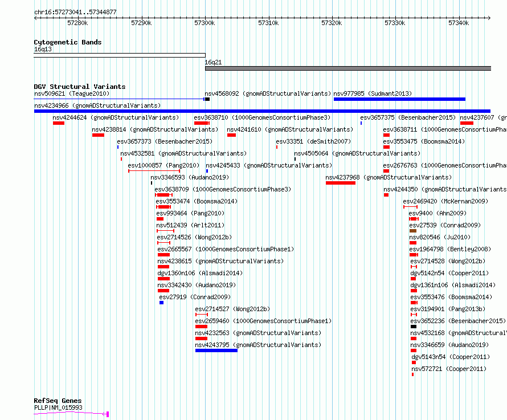Click esv993464 (Pang2010) label
The width and height of the screenshot is (507, 420).
(x=190, y=213)
